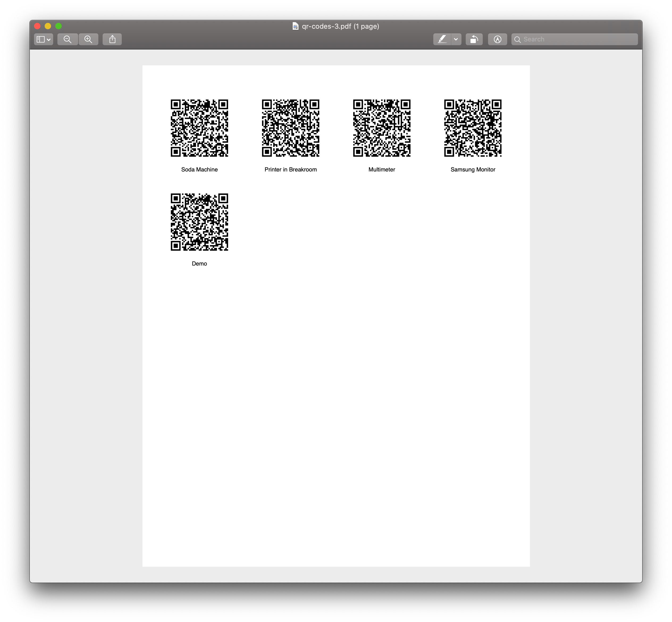The width and height of the screenshot is (672, 622).
Task: Click the share/export icon
Action: (x=112, y=39)
